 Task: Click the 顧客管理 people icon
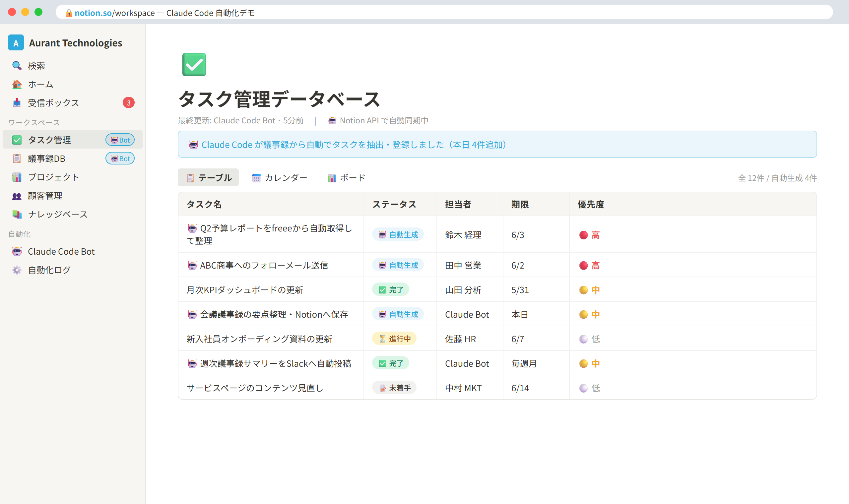[17, 196]
